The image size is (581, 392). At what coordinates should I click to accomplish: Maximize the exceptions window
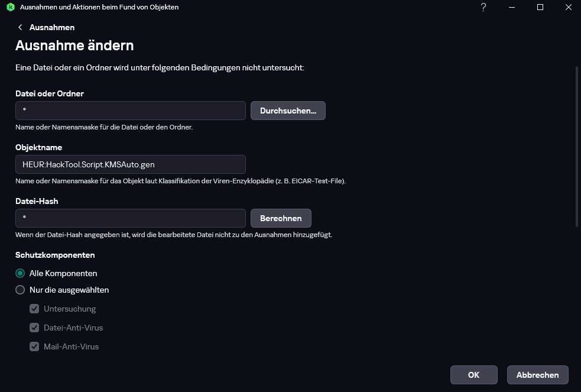pyautogui.click(x=540, y=7)
